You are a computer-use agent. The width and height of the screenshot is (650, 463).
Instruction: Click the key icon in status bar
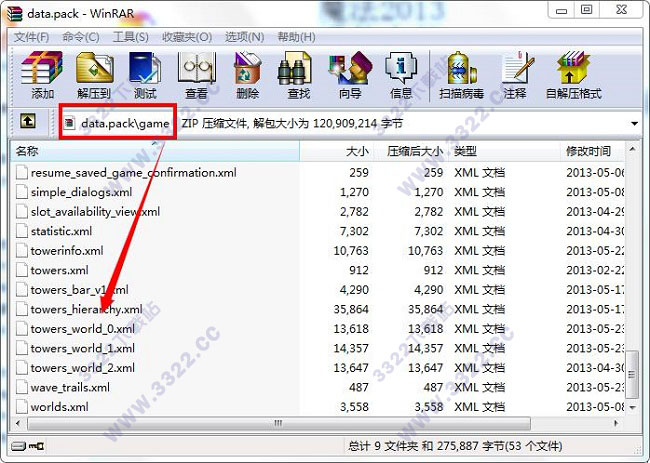[36, 446]
